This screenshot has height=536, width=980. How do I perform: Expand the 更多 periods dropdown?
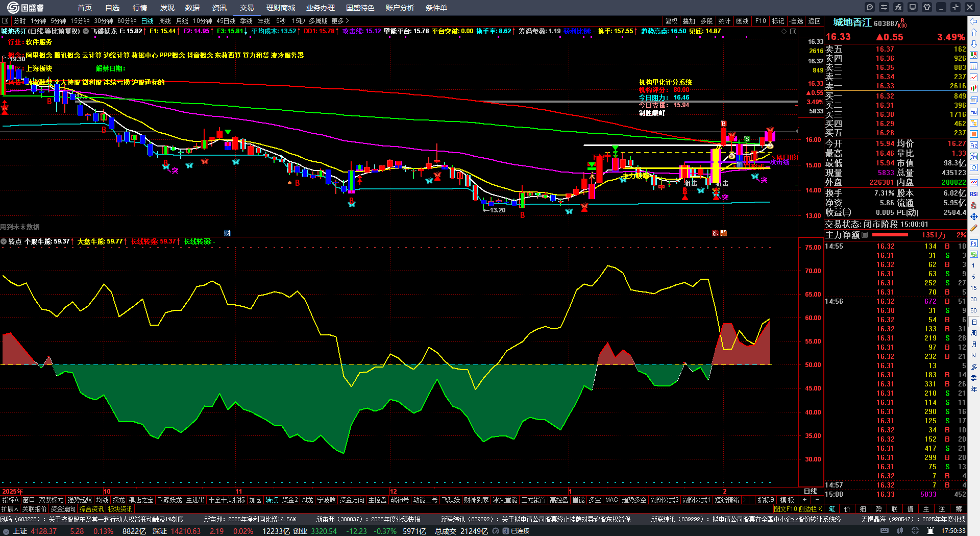(x=340, y=21)
